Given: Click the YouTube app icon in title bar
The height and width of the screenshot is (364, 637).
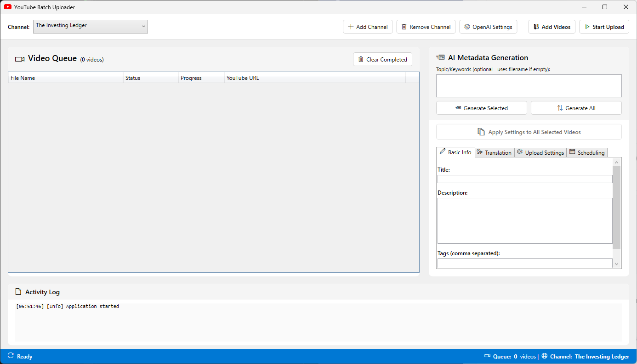Looking at the screenshot, I should tap(8, 7).
